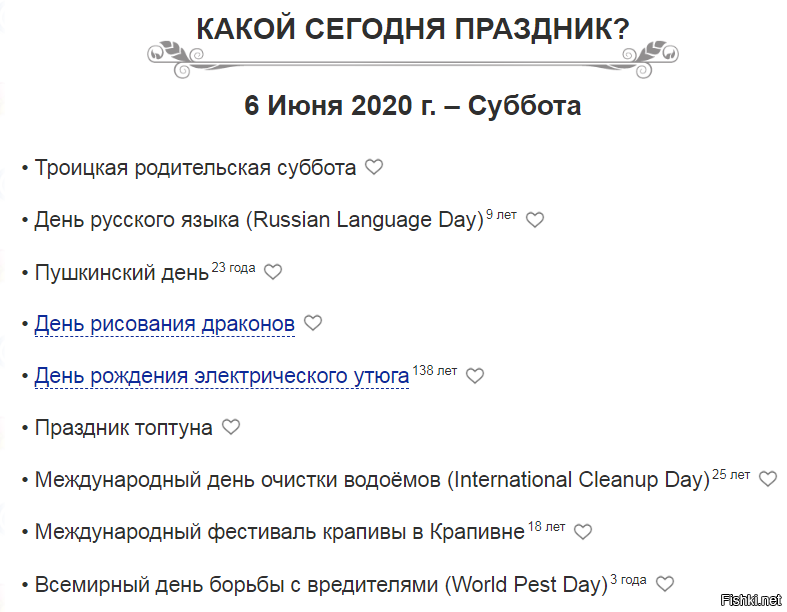Heart the International Cleanup Day entry
Viewport: 787px width, 612px height.
click(x=767, y=479)
